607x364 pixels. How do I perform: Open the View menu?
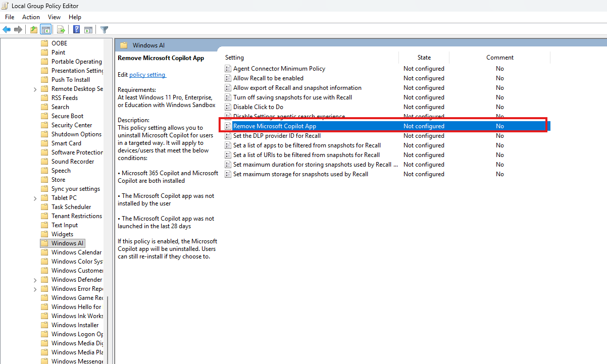click(54, 17)
